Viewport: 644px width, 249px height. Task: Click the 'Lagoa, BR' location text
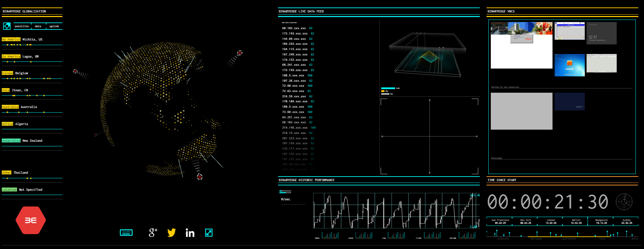(x=31, y=56)
